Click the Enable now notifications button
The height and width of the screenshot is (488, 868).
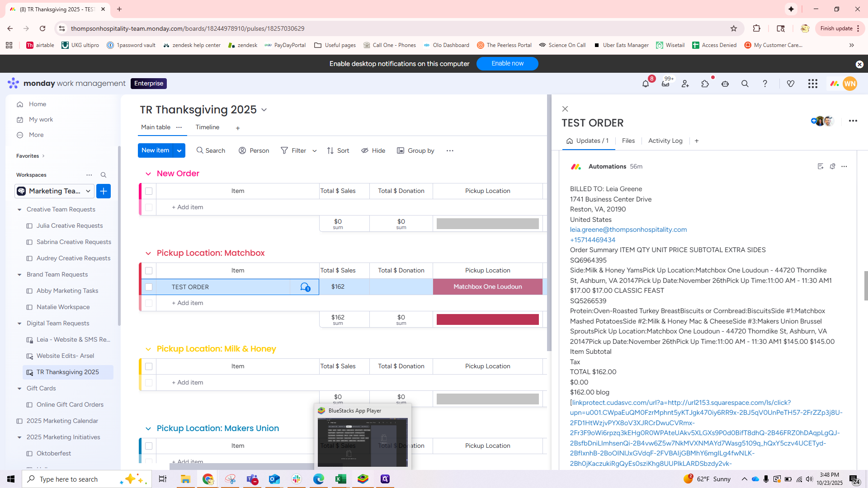tap(507, 64)
